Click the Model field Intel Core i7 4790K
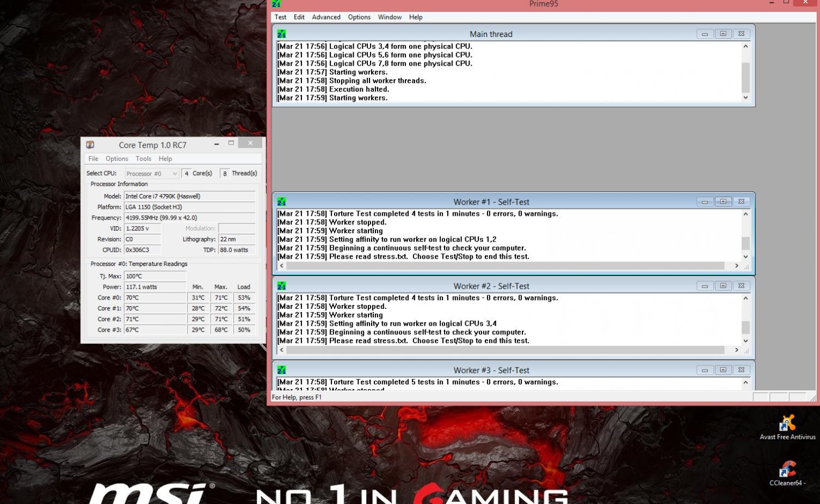The height and width of the screenshot is (504, 820). click(x=189, y=196)
